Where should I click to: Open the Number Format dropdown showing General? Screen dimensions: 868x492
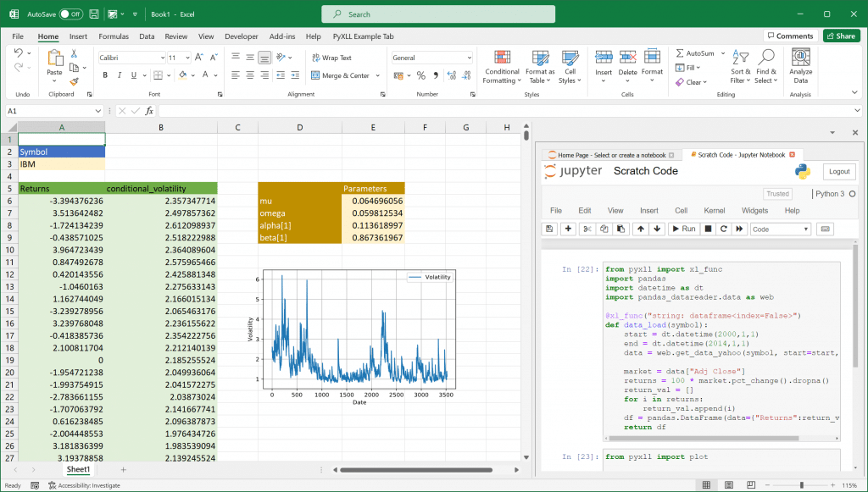coord(432,57)
